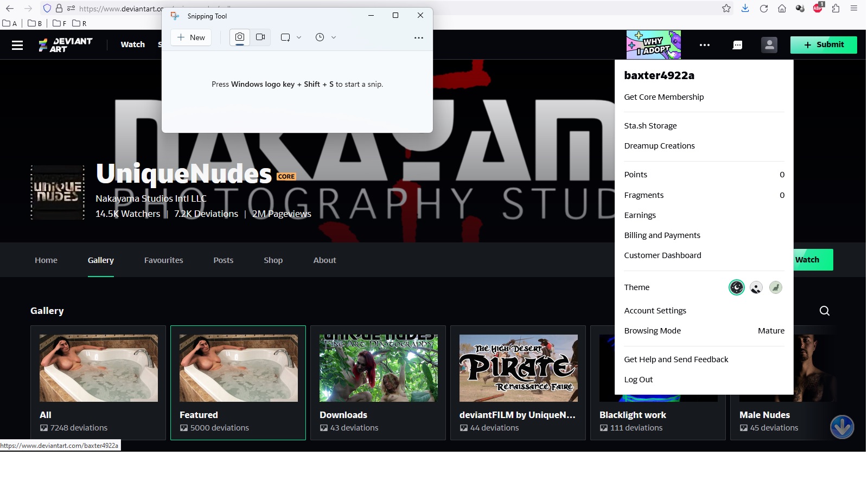Screen dimensions: 868x488
Task: Click the Why I Adopt banner
Action: pos(654,45)
